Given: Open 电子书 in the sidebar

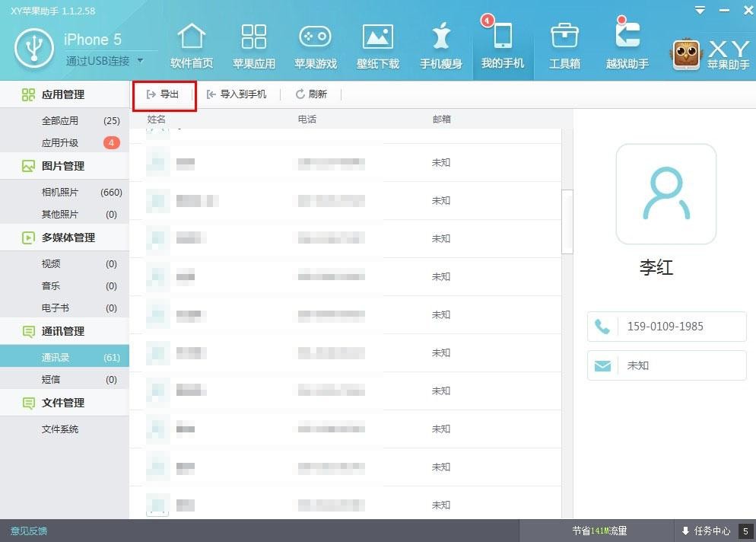Looking at the screenshot, I should click(65, 308).
